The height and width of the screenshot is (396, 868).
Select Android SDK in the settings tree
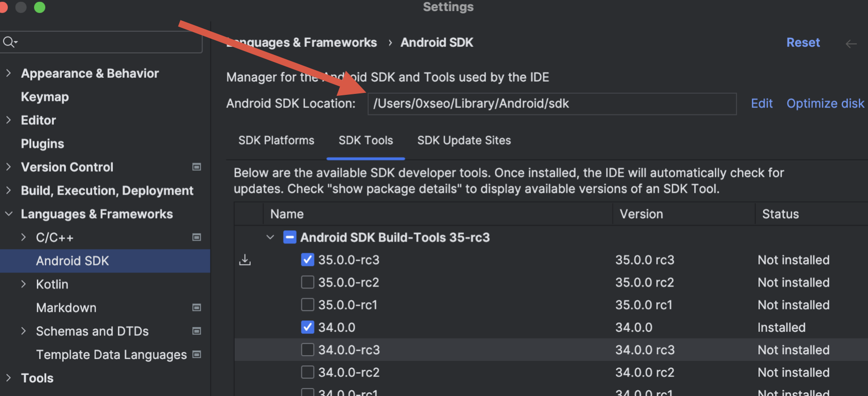(x=105, y=261)
